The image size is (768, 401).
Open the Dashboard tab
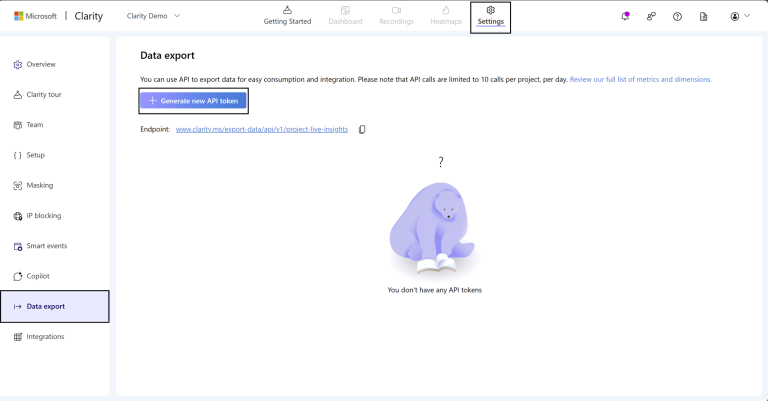click(345, 16)
